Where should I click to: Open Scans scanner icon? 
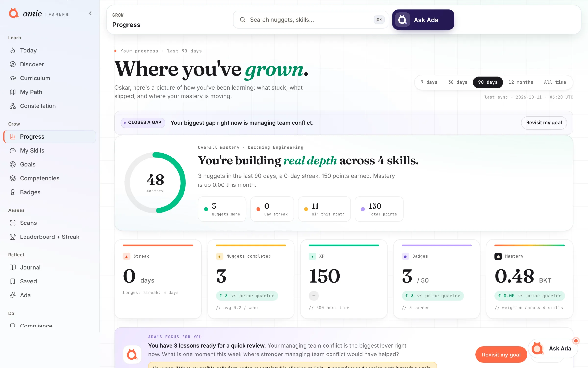point(13,223)
